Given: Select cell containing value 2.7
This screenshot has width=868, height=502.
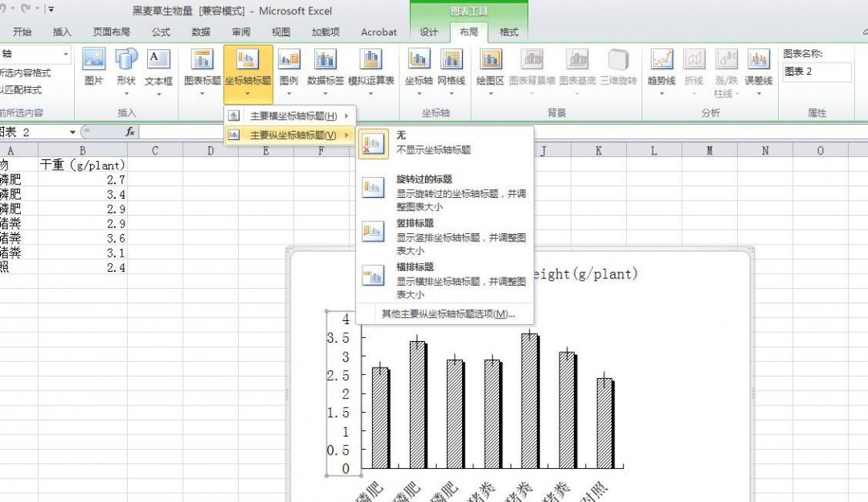Looking at the screenshot, I should pyautogui.click(x=83, y=179).
